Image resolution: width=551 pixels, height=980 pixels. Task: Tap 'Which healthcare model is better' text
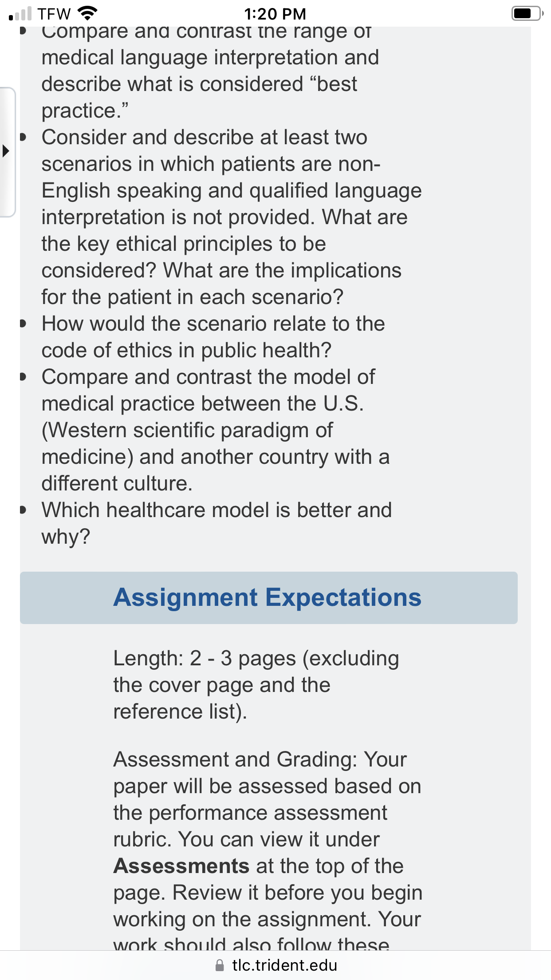196,510
